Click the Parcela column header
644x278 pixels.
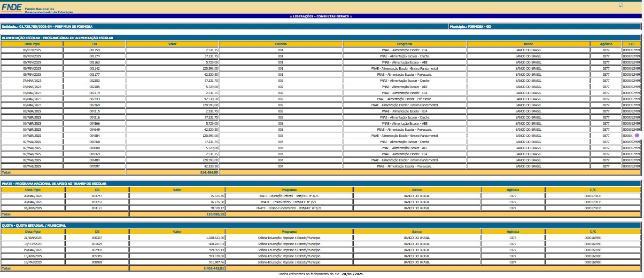281,44
